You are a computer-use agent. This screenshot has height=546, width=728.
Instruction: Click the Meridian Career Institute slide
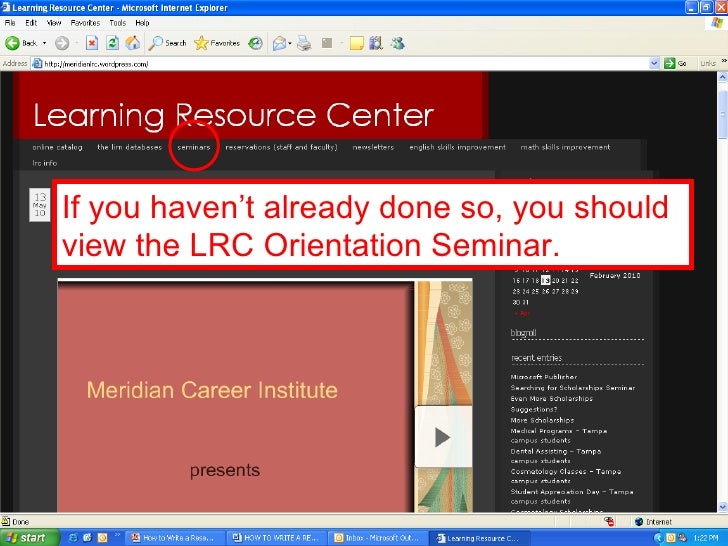pos(235,397)
